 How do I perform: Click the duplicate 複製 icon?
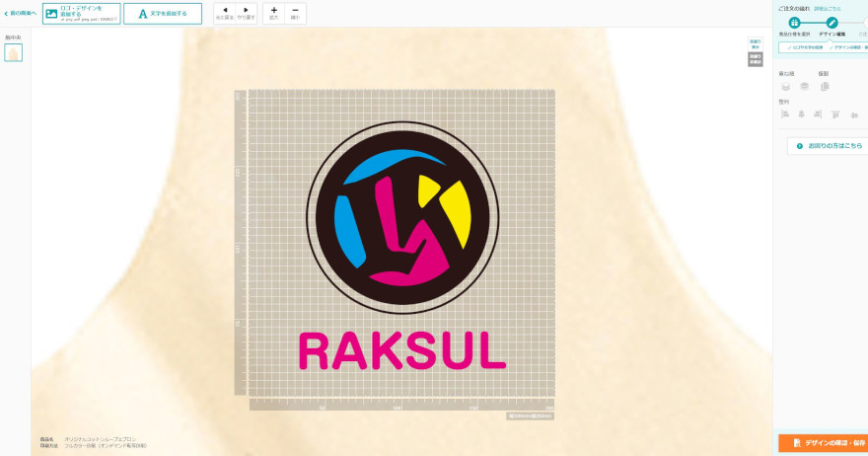[x=825, y=87]
